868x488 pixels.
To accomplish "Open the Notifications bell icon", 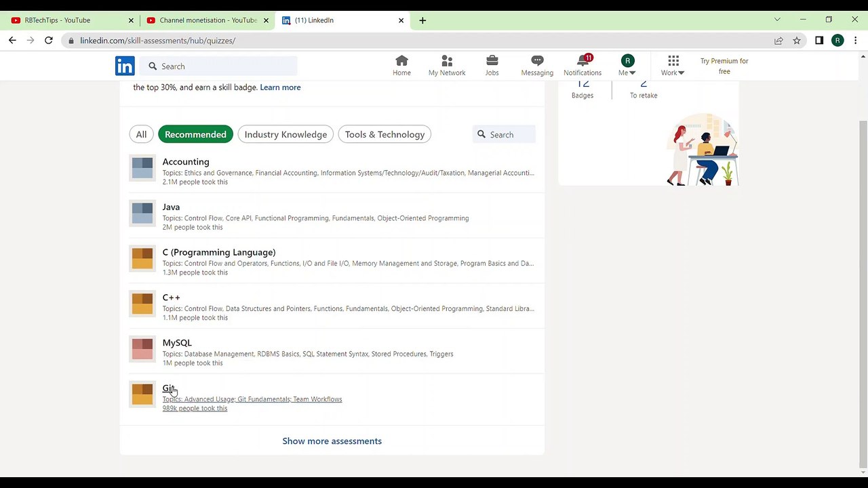I will click(583, 66).
